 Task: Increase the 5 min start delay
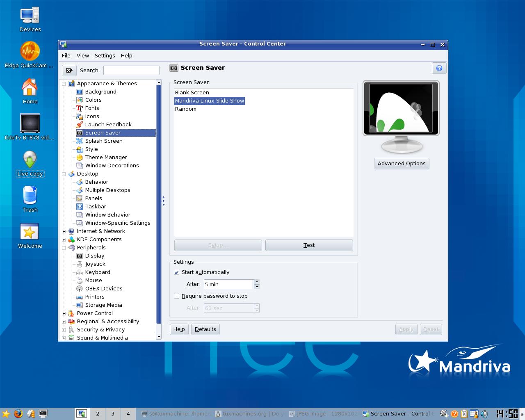point(257,281)
